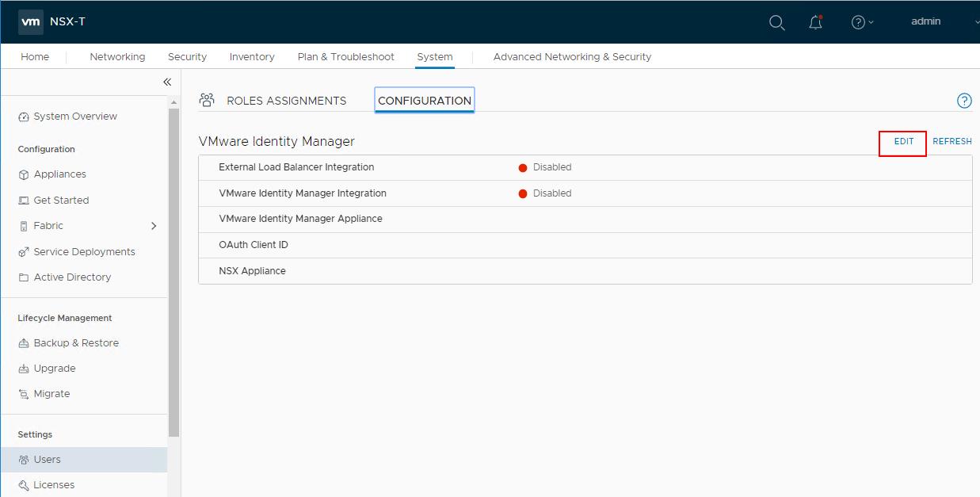This screenshot has height=497, width=980.
Task: Open Backup & Restore in sidebar
Action: (76, 343)
